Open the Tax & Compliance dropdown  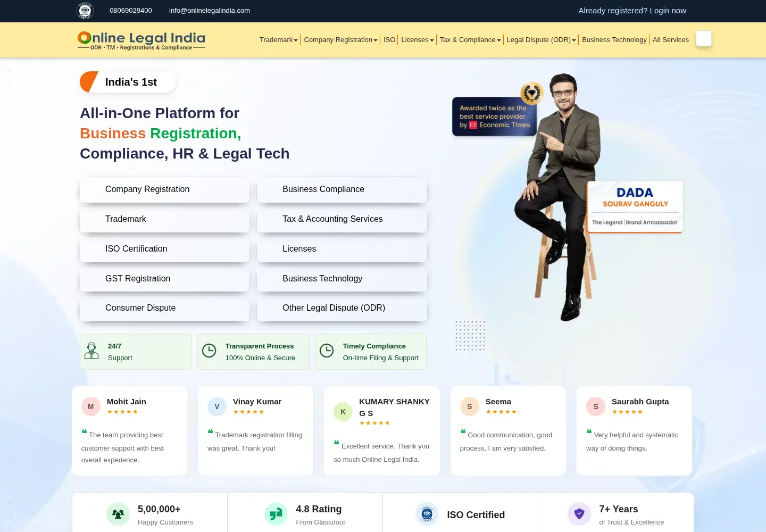pos(470,40)
